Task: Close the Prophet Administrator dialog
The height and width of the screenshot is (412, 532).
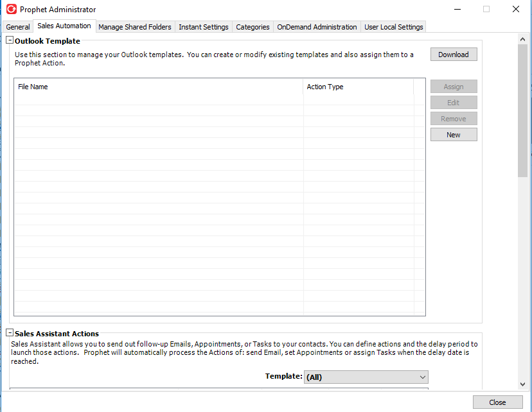Action: click(497, 402)
